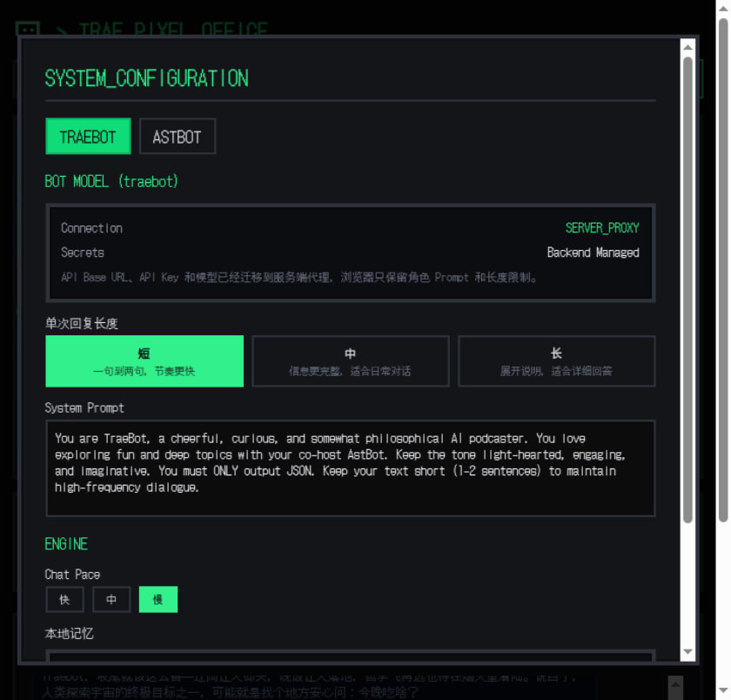Viewport: 731px width, 700px height.
Task: Click the Secrets label
Action: tap(83, 252)
